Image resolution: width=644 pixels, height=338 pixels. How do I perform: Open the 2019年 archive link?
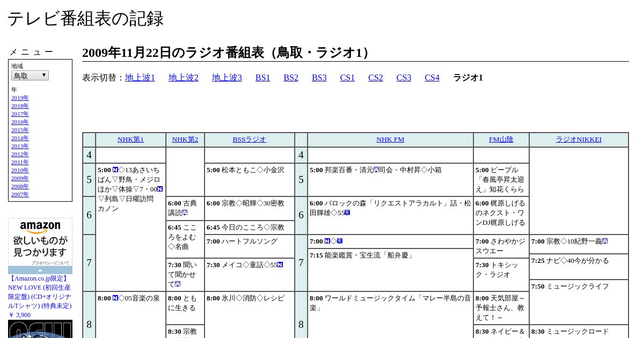point(20,98)
